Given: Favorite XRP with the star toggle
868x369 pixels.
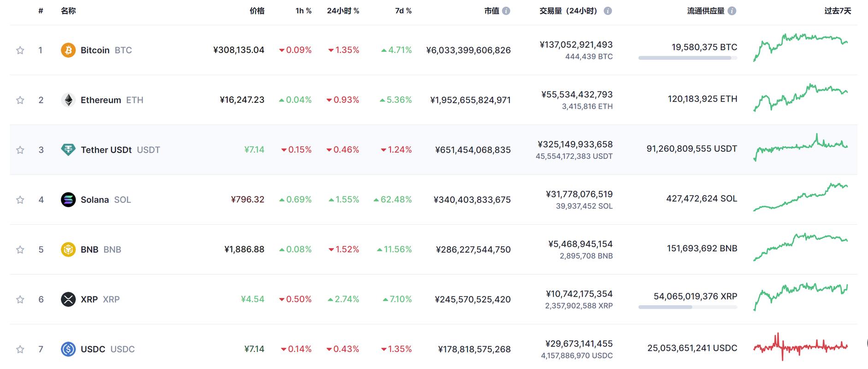Looking at the screenshot, I should 20,299.
